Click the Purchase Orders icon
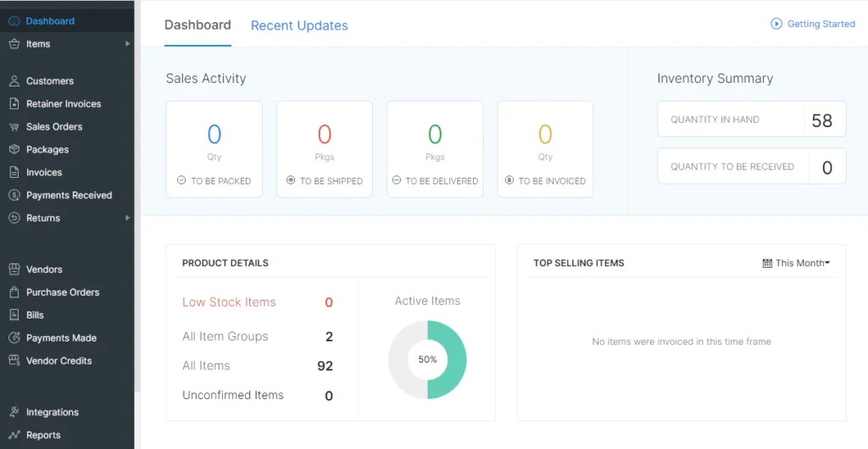Image resolution: width=868 pixels, height=449 pixels. 14,292
